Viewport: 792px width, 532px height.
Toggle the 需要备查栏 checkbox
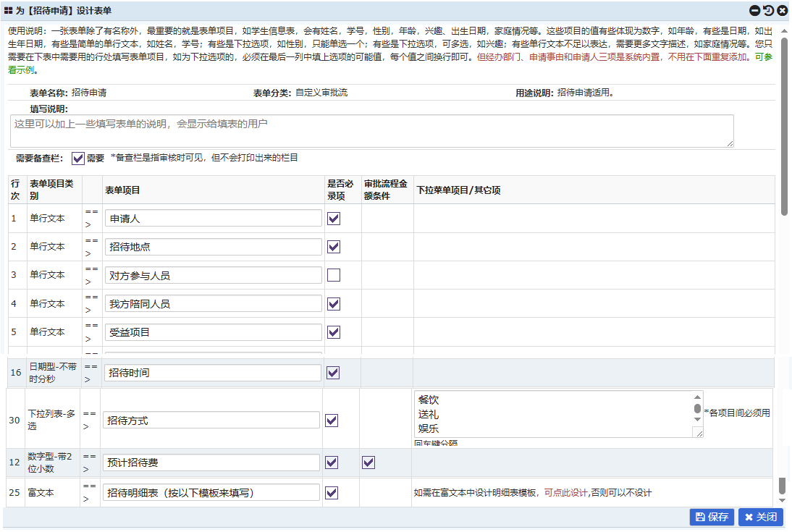coord(78,159)
